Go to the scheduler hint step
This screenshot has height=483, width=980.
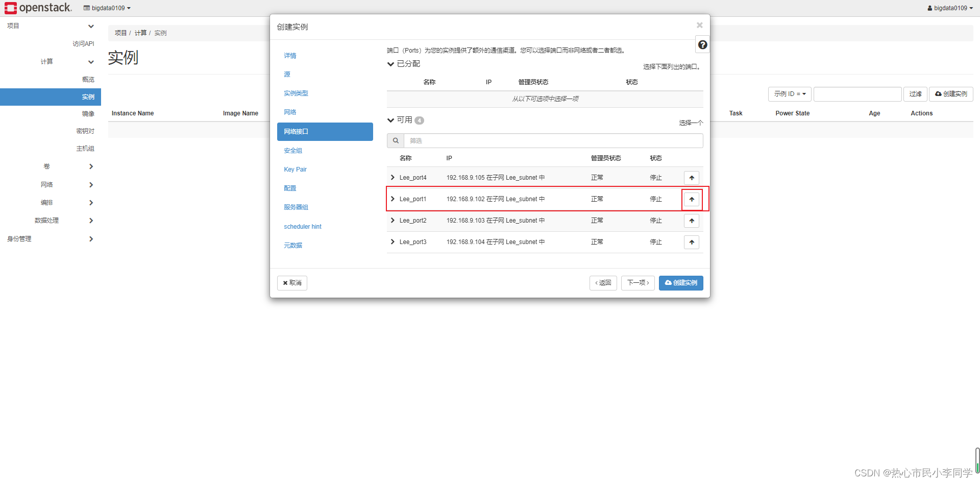(x=303, y=227)
